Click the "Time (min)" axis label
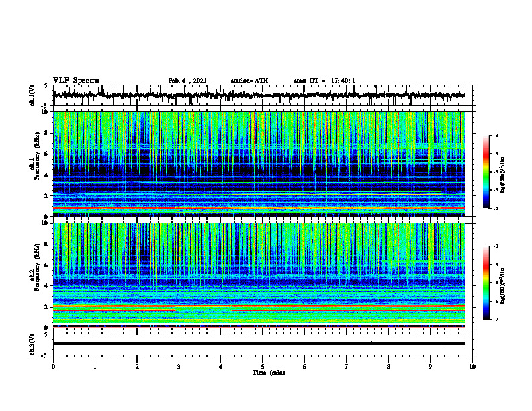Screen dimensions: 532x411 269,373
